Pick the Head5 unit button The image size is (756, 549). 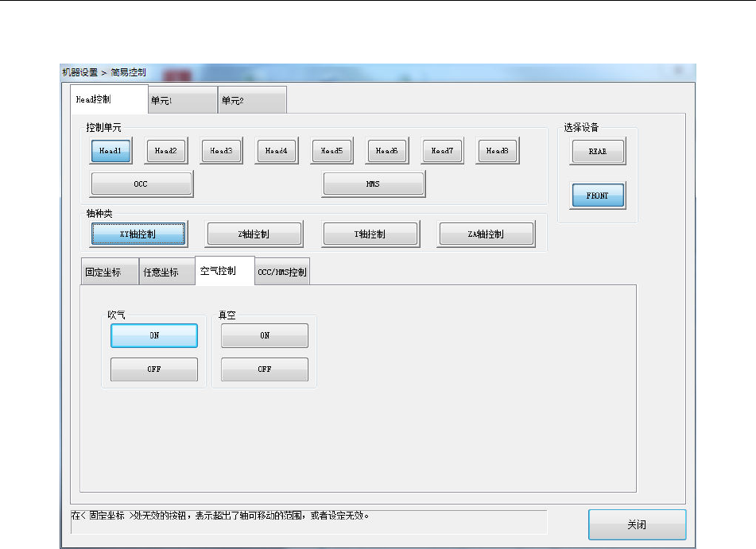pyautogui.click(x=331, y=151)
